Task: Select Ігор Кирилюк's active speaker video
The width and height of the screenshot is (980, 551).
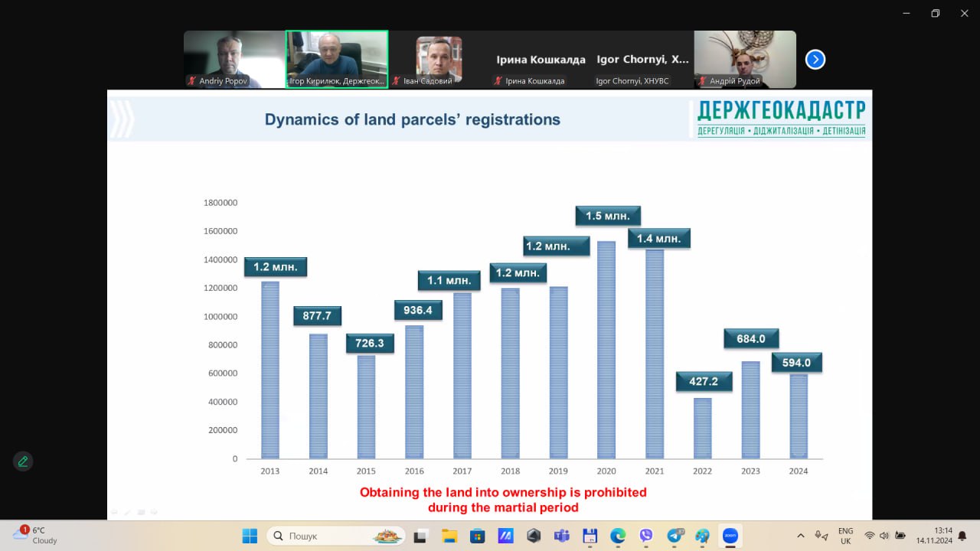Action: [x=337, y=59]
